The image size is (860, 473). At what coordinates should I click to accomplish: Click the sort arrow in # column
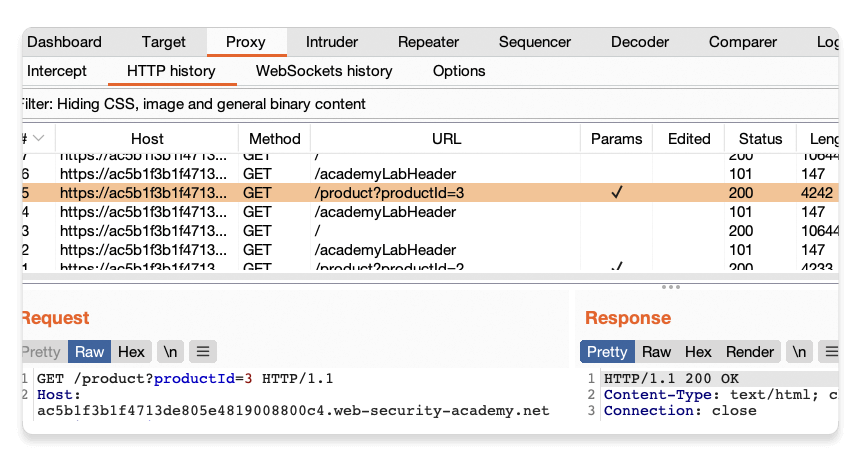[x=39, y=139]
